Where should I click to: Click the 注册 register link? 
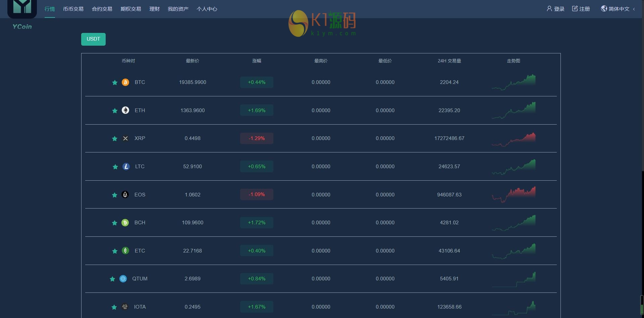click(585, 9)
